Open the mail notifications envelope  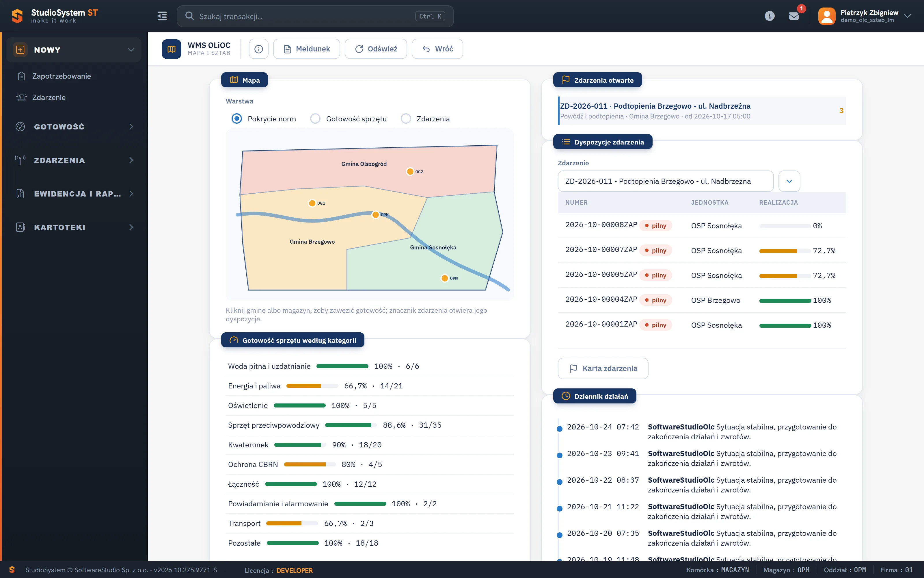coord(794,16)
